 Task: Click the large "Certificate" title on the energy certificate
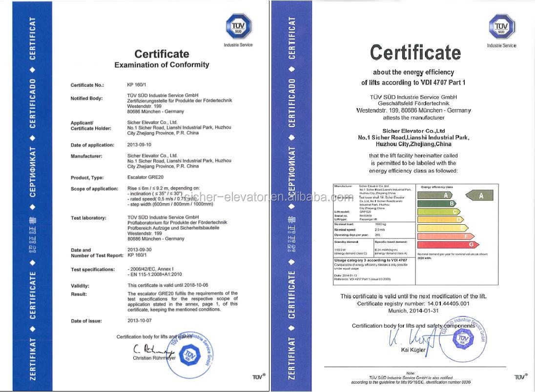415,53
